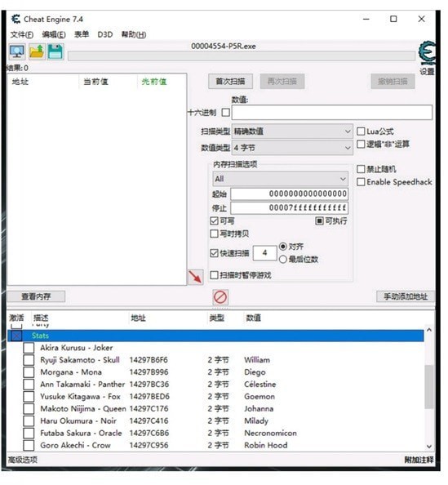Click the 查看内存 memory view button
The width and height of the screenshot is (448, 485).
pyautogui.click(x=36, y=296)
